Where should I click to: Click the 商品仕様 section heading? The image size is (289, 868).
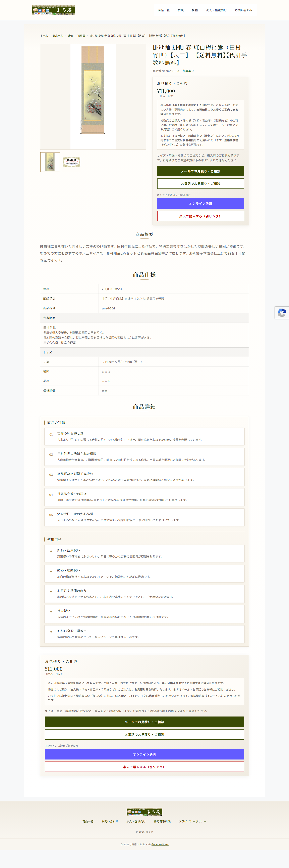144,275
